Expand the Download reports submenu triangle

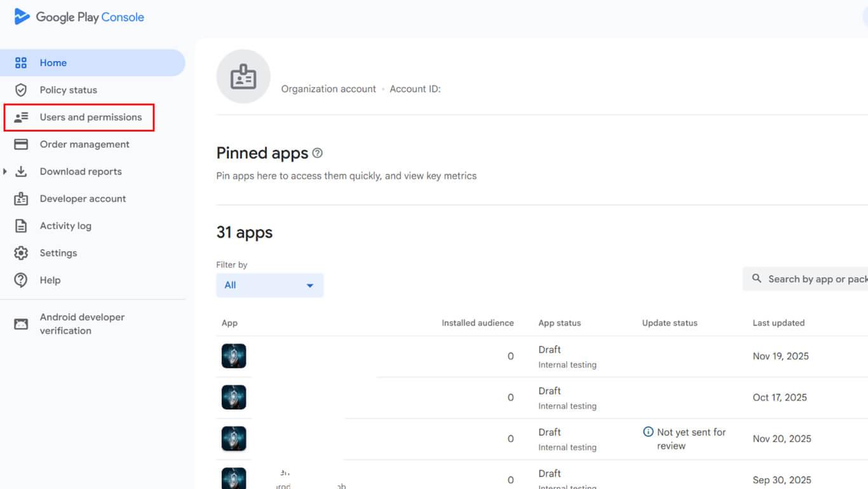(x=5, y=172)
